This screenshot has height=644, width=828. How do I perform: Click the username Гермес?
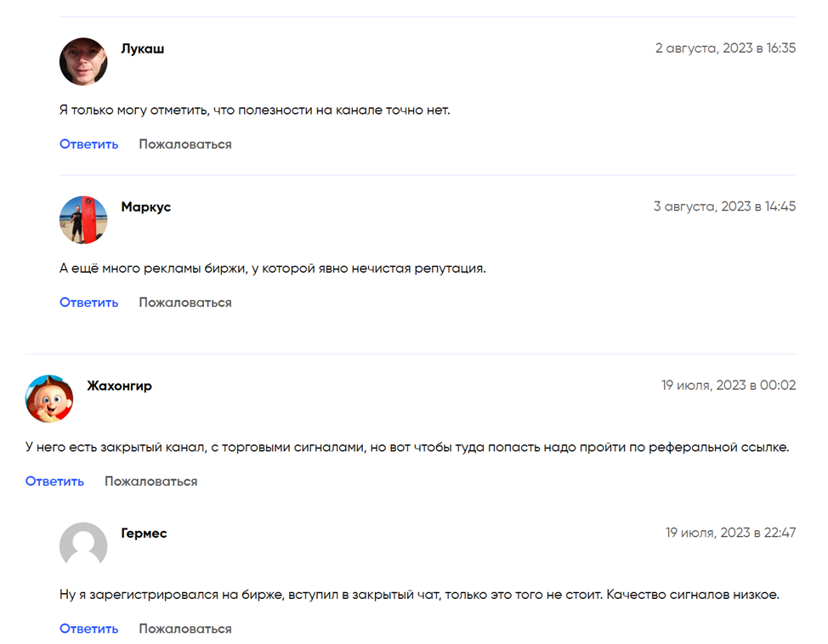pyautogui.click(x=145, y=534)
